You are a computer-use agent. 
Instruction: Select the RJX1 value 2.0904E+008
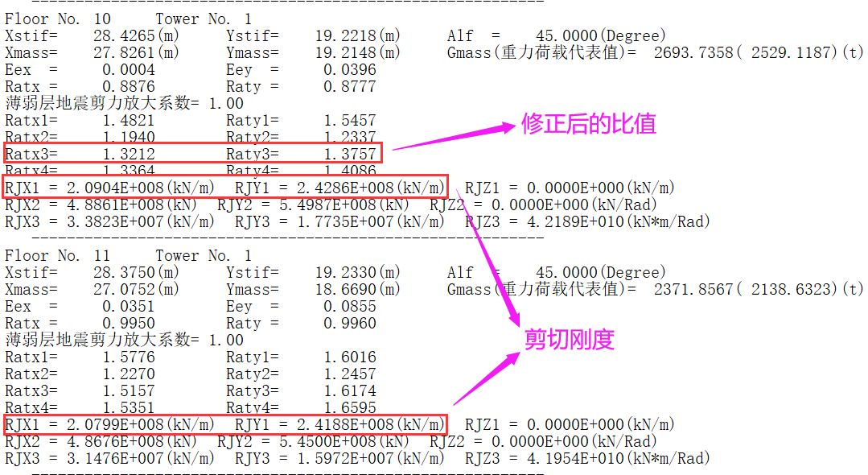[115, 188]
